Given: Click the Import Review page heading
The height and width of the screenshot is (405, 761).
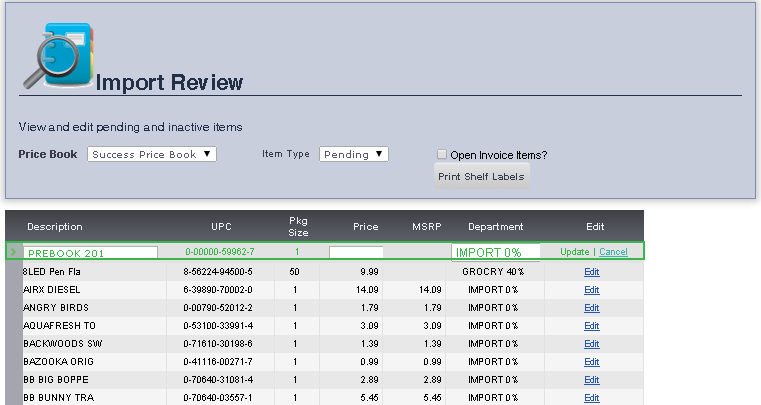Looking at the screenshot, I should tap(169, 82).
